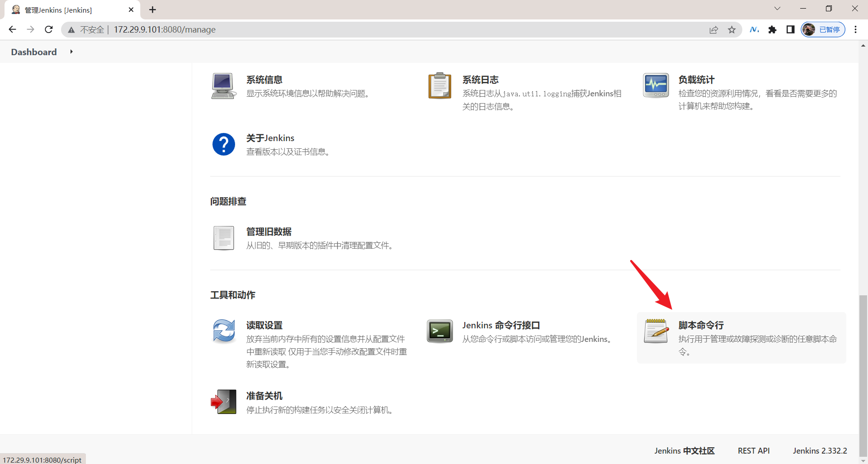Click the 从旧的、早期版本的插件中清理配置文件 description

[320, 246]
